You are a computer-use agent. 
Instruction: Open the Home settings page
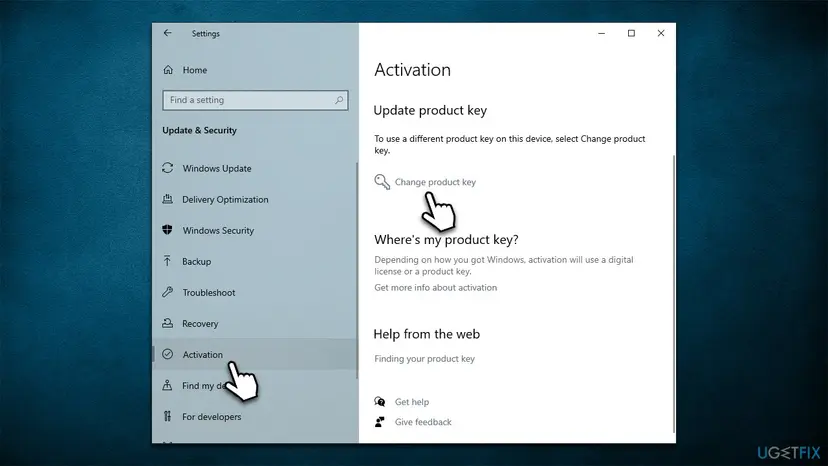[194, 70]
